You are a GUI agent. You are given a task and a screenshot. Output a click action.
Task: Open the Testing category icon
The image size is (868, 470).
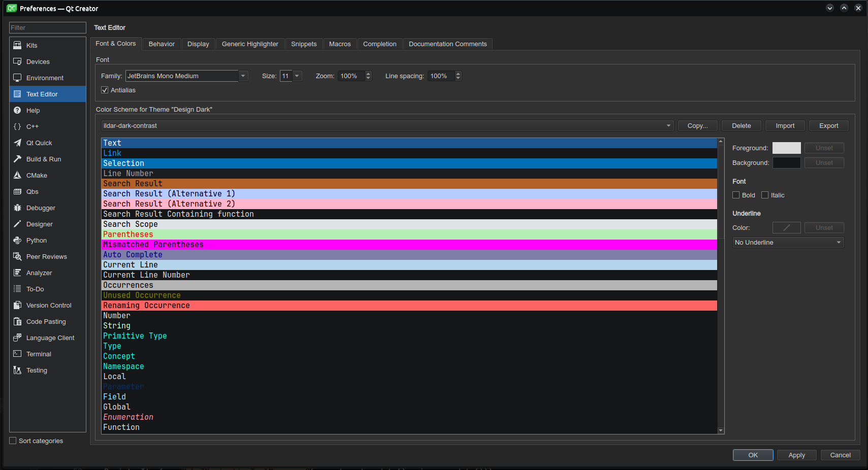click(x=17, y=370)
